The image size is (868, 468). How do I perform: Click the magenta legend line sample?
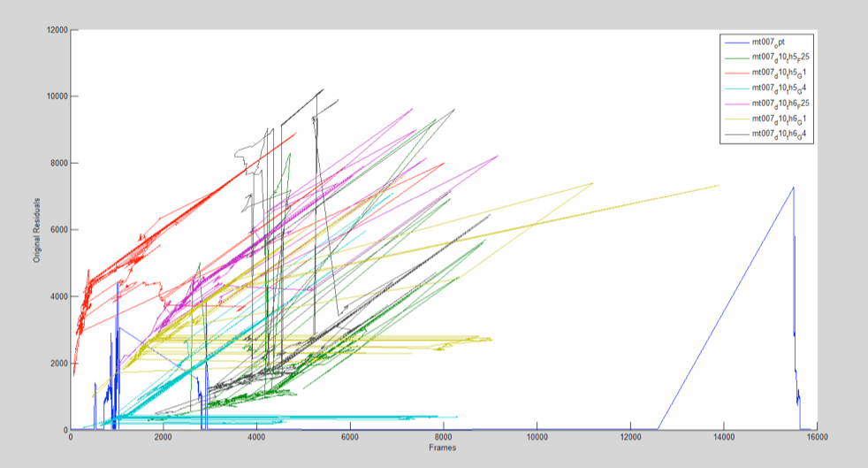click(x=735, y=104)
